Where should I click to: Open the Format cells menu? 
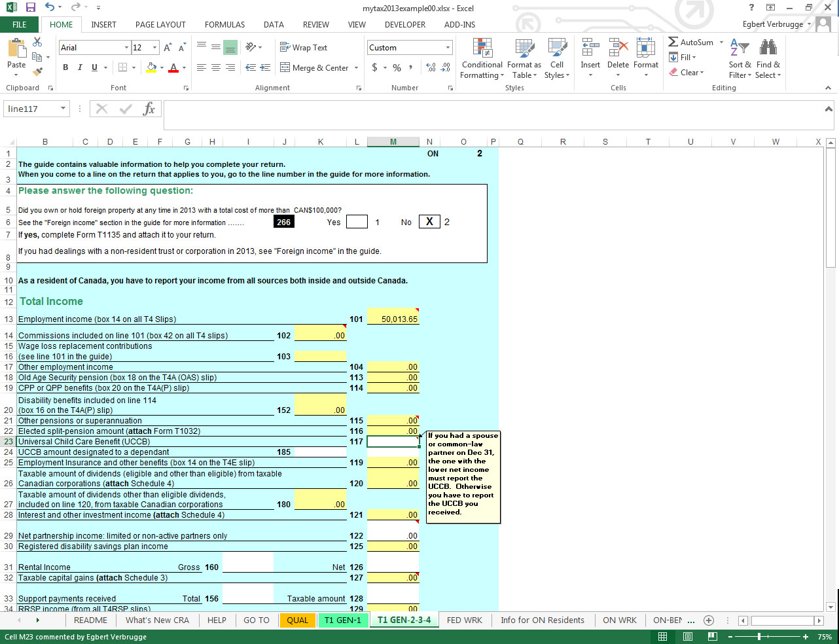pos(646,59)
